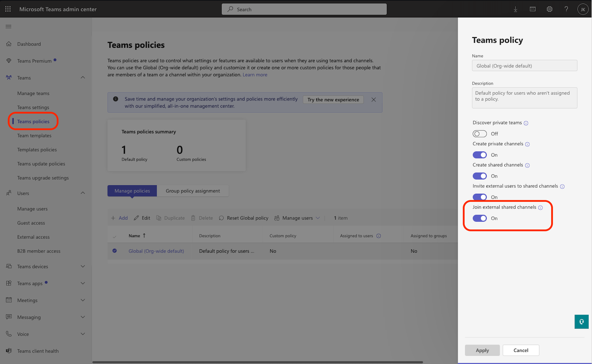Click the policy Name field
Image resolution: width=592 pixels, height=364 pixels.
click(525, 66)
